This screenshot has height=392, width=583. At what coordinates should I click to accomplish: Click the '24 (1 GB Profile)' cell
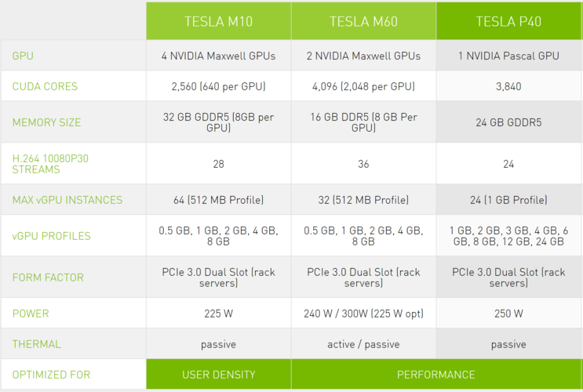tap(508, 200)
